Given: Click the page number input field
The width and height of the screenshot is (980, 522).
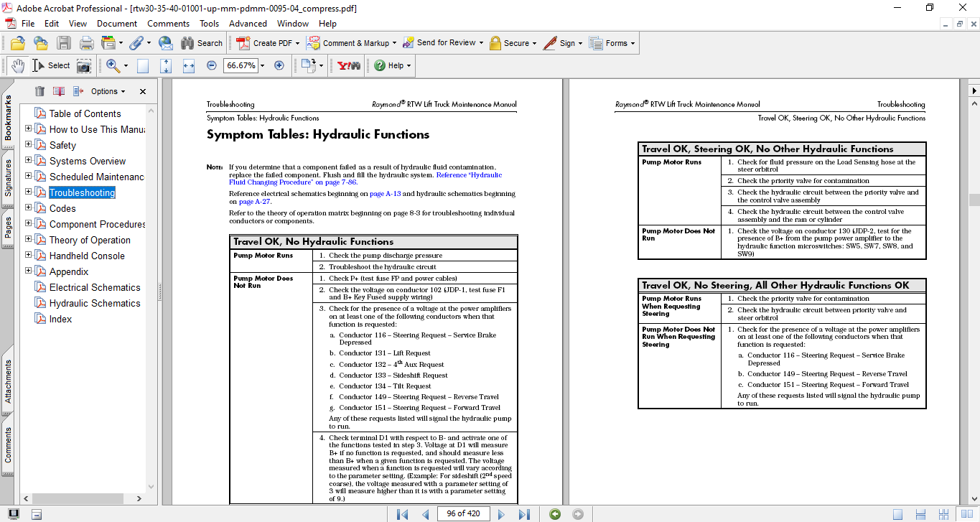Looking at the screenshot, I should click(x=462, y=514).
